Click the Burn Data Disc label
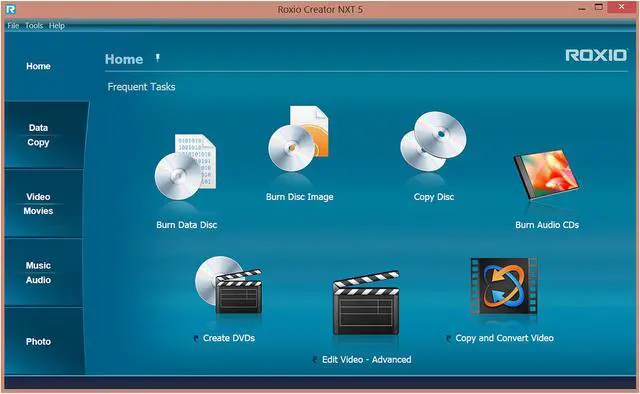Screen dimensions: 640x394 coord(187,225)
